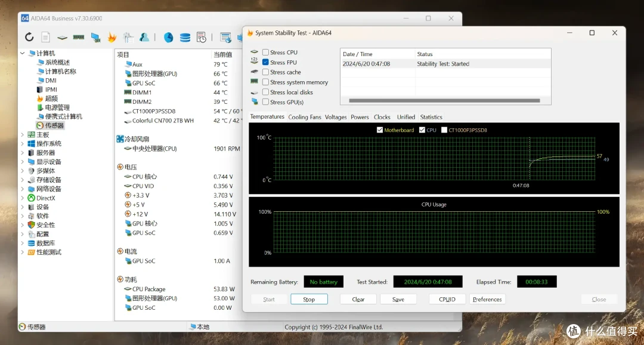Click the blue database stack toolbar icon
The height and width of the screenshot is (345, 644).
(x=185, y=38)
